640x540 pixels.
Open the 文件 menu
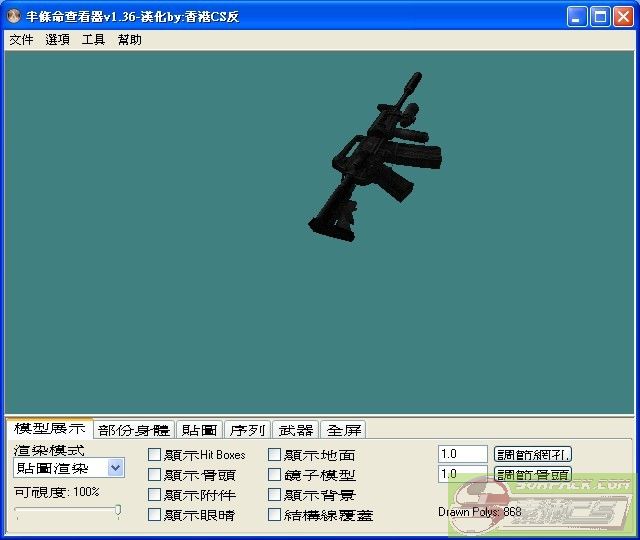(x=21, y=40)
